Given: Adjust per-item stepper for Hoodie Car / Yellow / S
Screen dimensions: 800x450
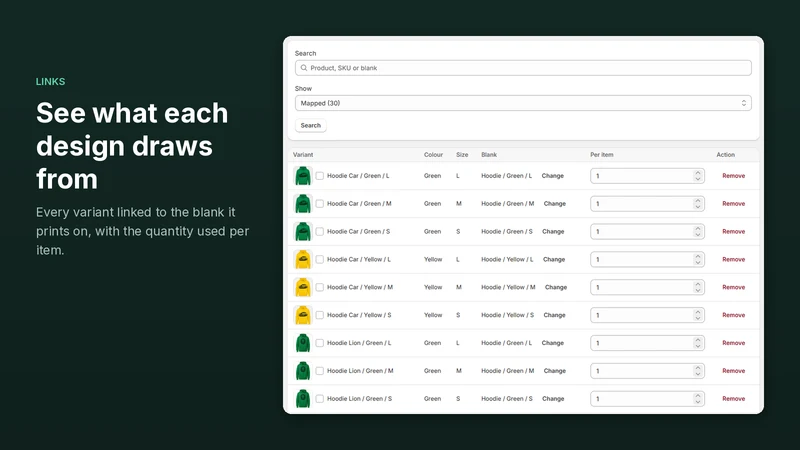Looking at the screenshot, I should 697,315.
